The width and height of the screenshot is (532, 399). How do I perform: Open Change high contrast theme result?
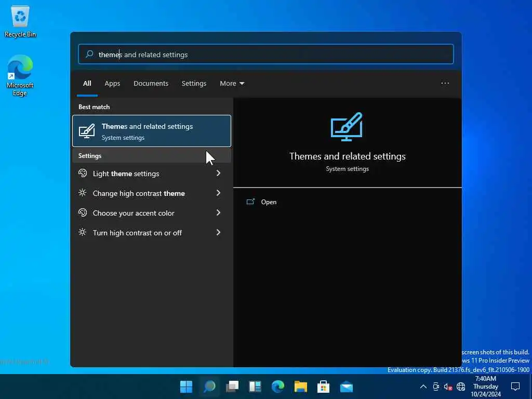click(152, 193)
